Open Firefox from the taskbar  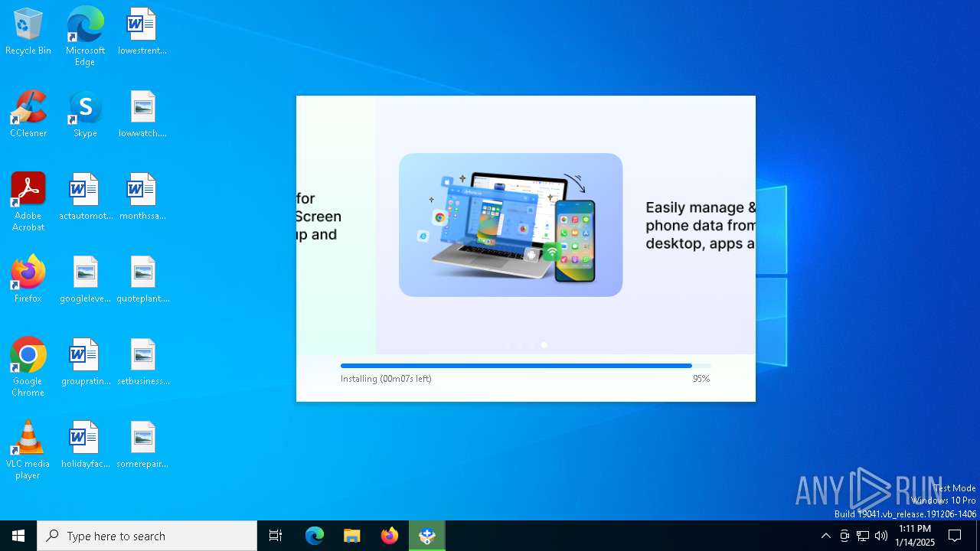click(x=390, y=536)
